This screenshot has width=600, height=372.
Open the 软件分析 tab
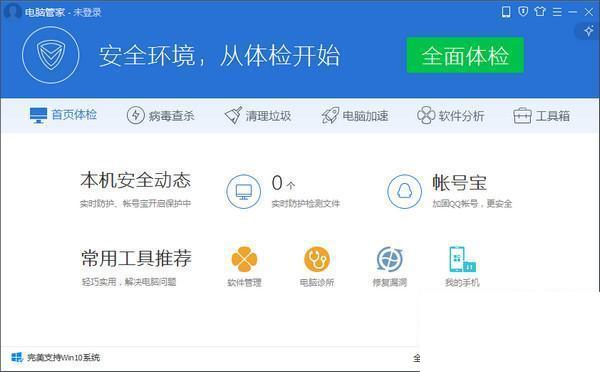point(451,116)
